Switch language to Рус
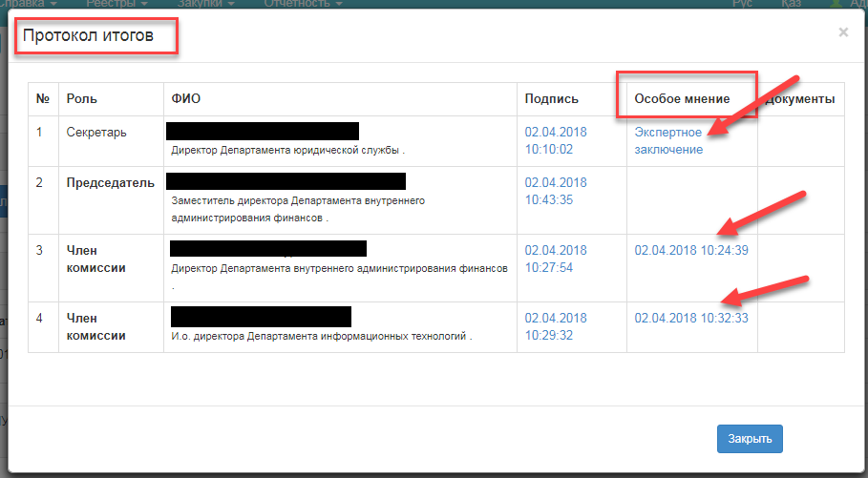868x478 pixels. [742, 4]
